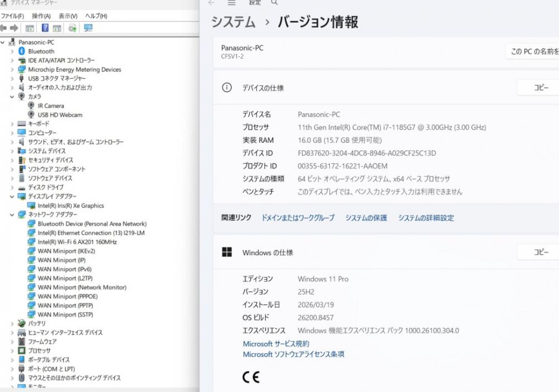The image size is (559, 392).
Task: Expand the Bluetooth node
Action: (12, 51)
